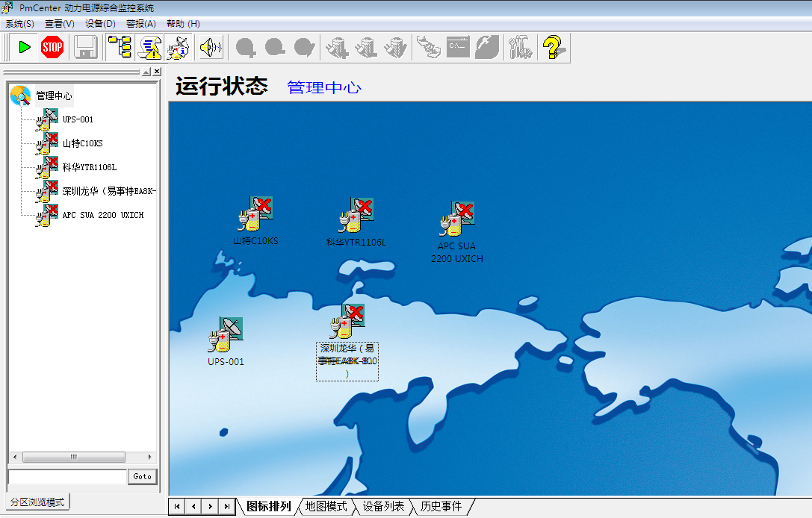This screenshot has height=518, width=812.
Task: Click the blue 管理中心 header link
Action: click(x=324, y=87)
